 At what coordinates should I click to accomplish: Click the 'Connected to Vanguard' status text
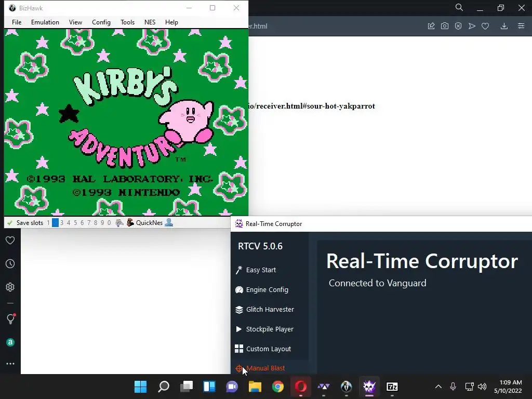coord(377,283)
